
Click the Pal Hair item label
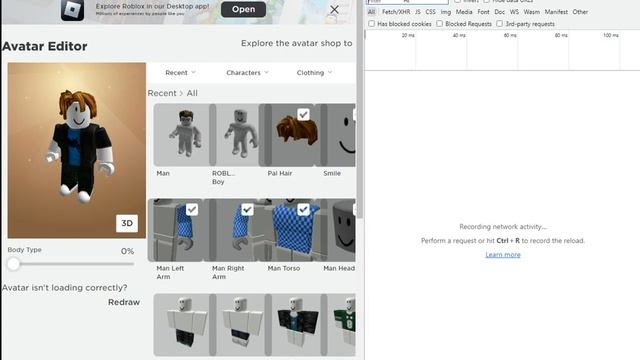point(280,173)
